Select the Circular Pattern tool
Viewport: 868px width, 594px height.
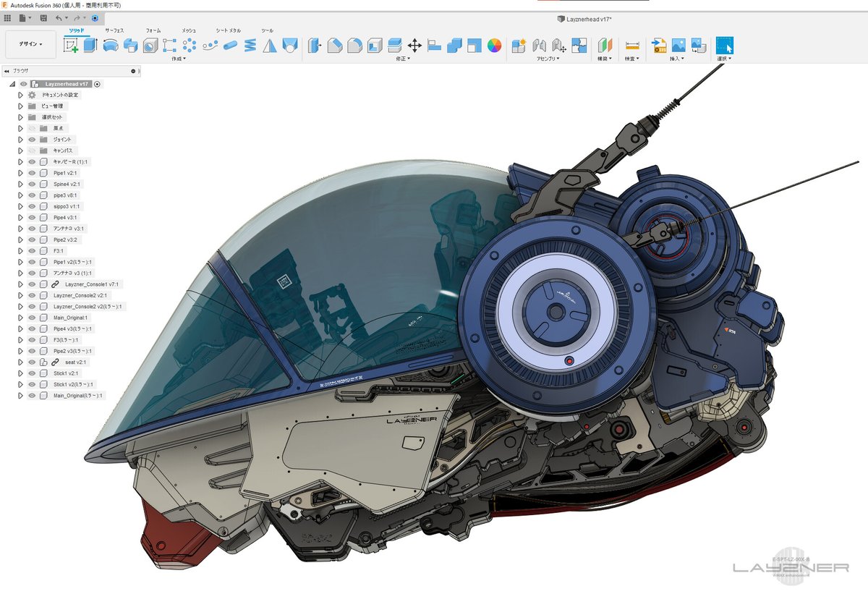click(190, 46)
